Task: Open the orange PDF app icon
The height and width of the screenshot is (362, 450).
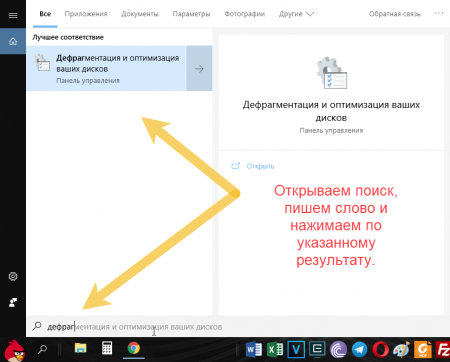Action: click(x=423, y=350)
